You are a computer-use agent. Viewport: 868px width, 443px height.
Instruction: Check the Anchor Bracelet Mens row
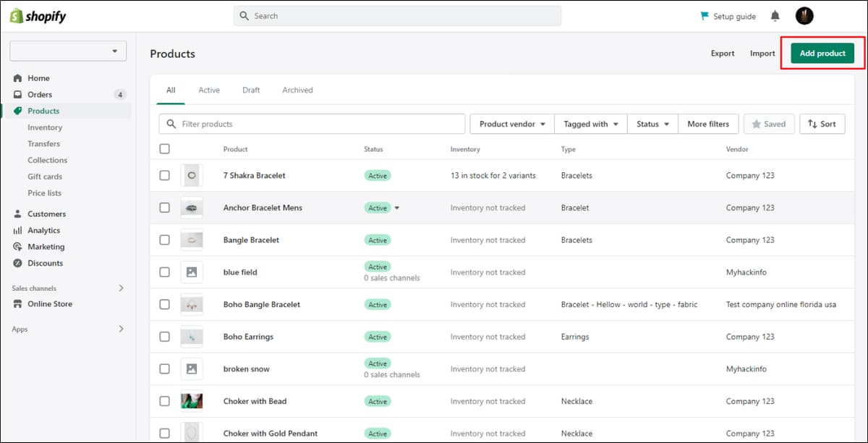point(164,208)
